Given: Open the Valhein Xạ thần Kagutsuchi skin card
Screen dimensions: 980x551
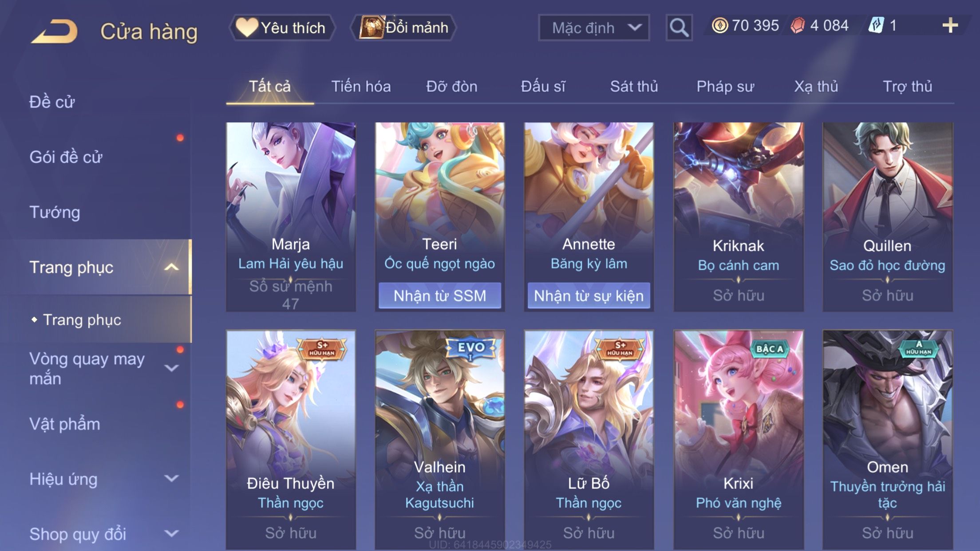Looking at the screenshot, I should coord(439,439).
